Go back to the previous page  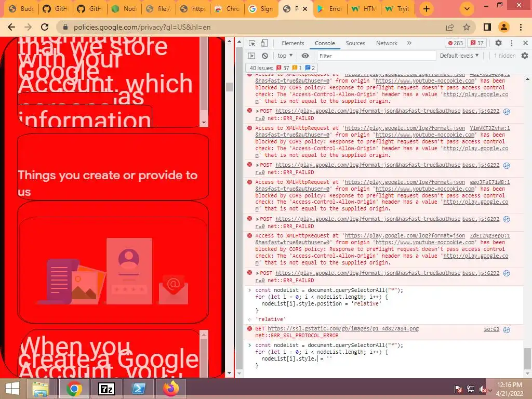(11, 27)
